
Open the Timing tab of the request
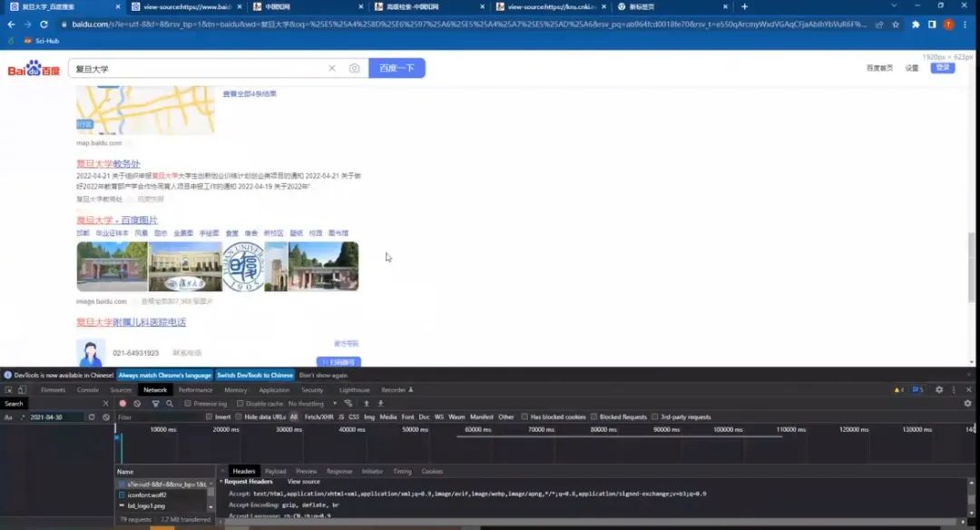click(x=402, y=471)
